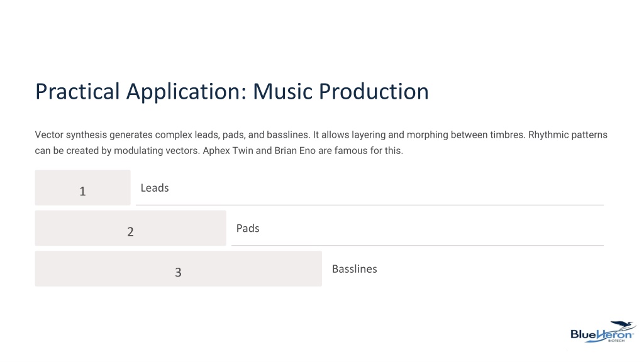Click the phrase Rhythmic patterns in the body text
The image size is (644, 362).
568,134
